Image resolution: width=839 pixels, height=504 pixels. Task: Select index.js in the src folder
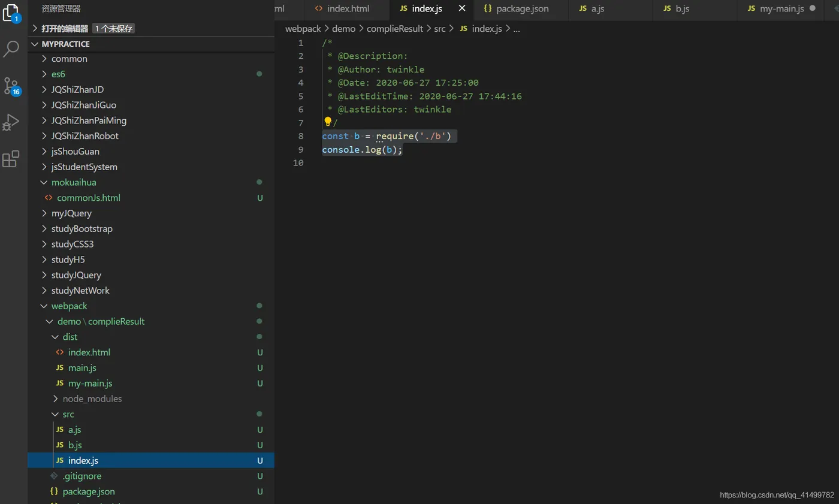click(x=151, y=461)
